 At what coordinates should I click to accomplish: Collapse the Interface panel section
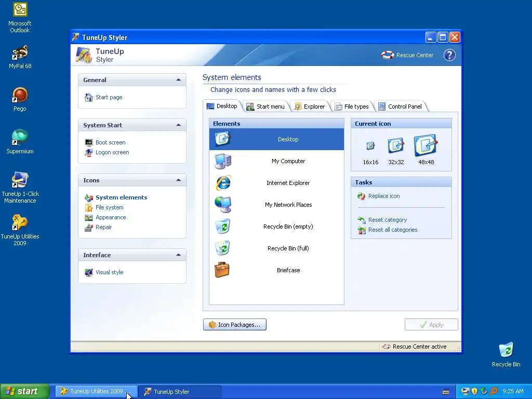point(179,255)
